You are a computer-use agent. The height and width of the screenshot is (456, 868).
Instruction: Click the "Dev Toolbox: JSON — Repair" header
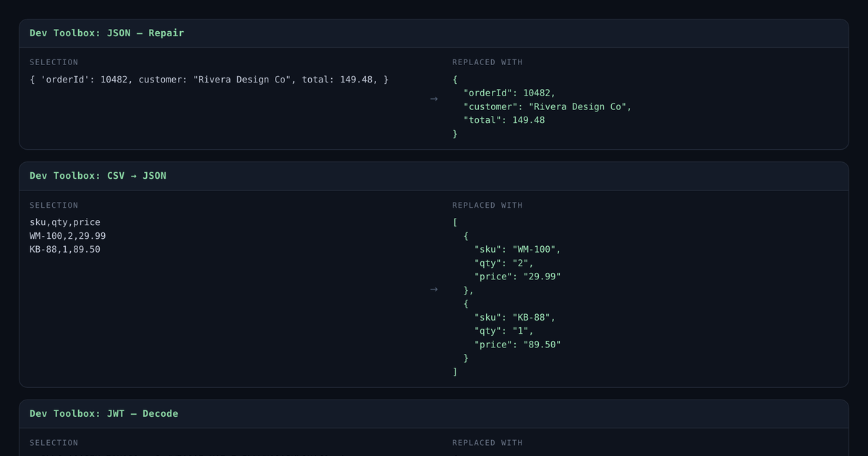(106, 33)
